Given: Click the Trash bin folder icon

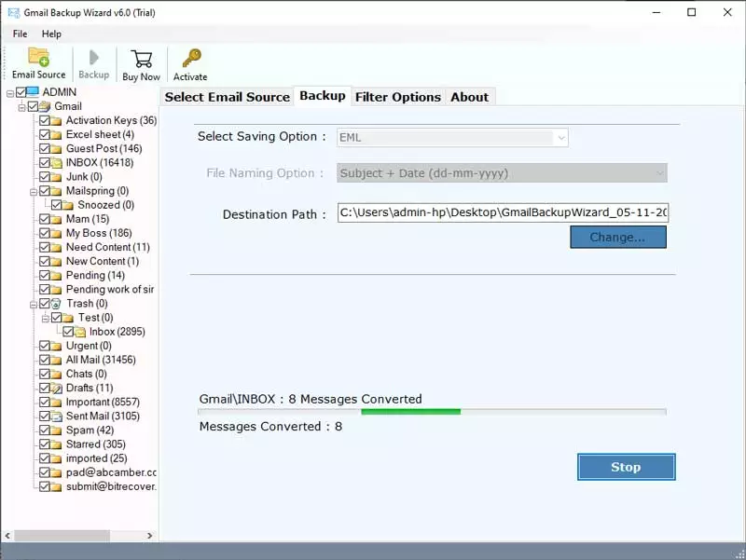Looking at the screenshot, I should coord(56,303).
